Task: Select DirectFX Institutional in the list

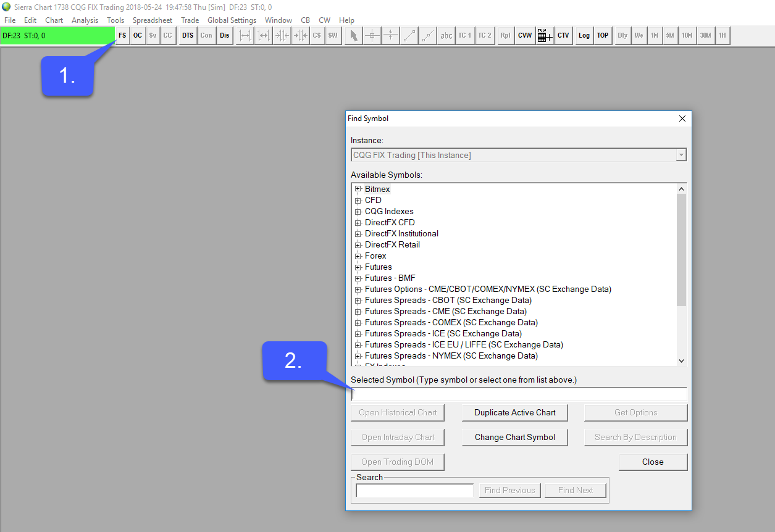Action: (x=401, y=234)
